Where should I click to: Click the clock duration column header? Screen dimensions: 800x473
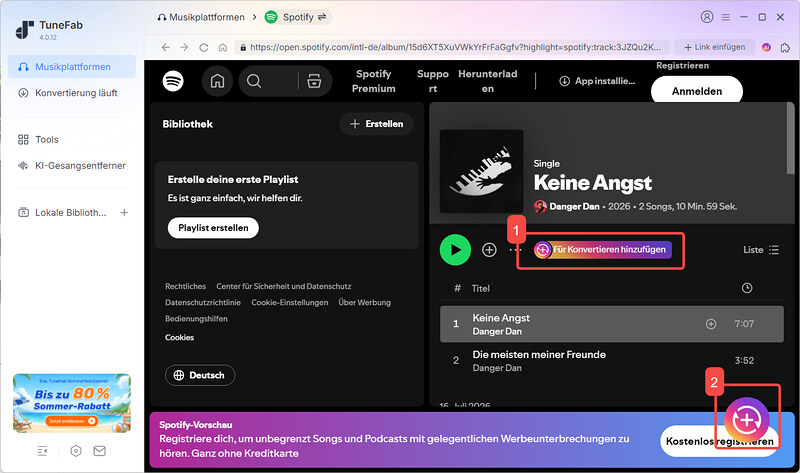746,288
